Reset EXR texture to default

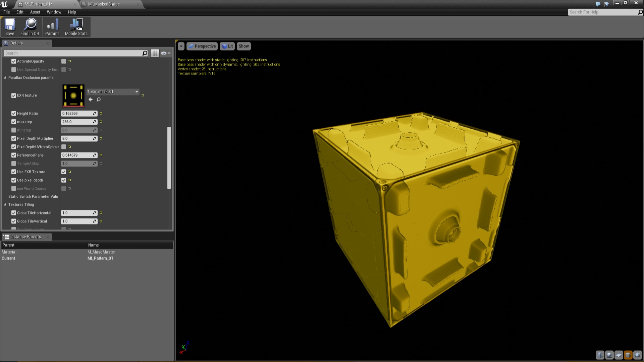143,95
